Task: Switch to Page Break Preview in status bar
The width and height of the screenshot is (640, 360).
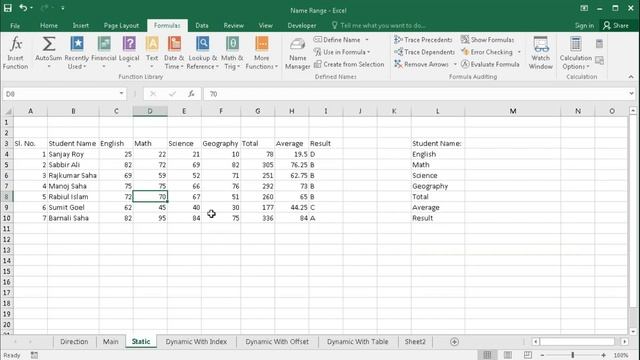Action: click(x=527, y=355)
